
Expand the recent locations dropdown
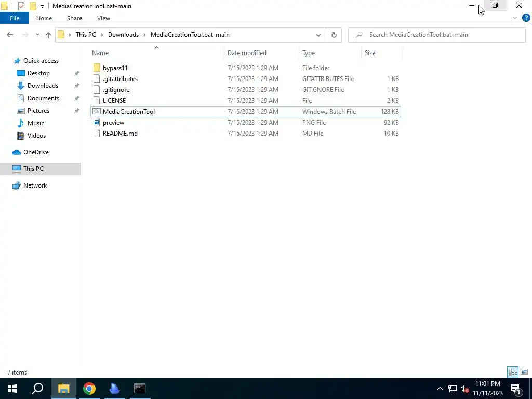tap(37, 35)
